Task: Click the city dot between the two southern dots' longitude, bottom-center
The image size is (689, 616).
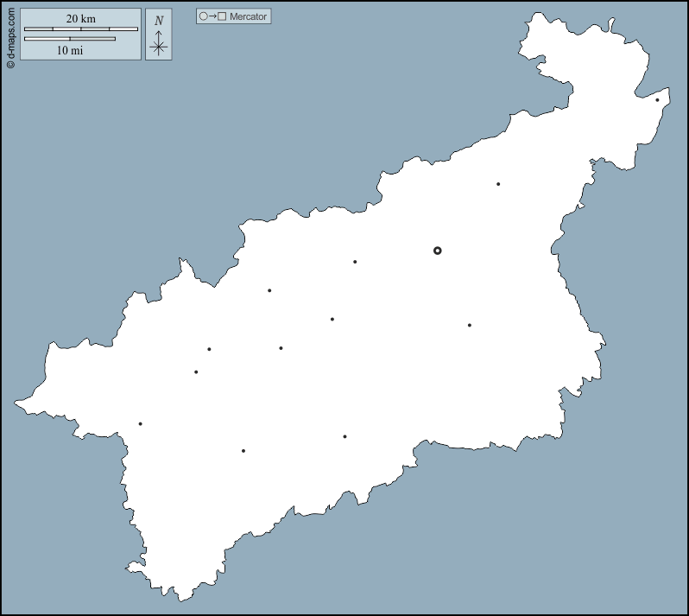Action: tap(344, 437)
